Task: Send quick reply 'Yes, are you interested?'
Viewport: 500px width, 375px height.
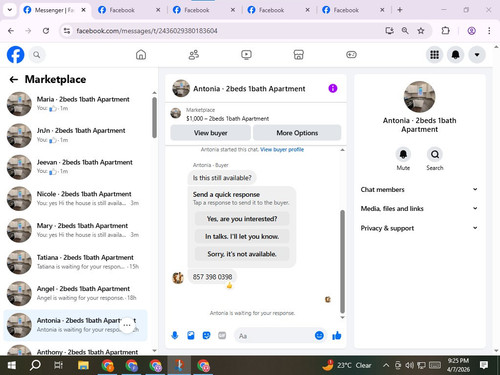Action: (x=242, y=219)
